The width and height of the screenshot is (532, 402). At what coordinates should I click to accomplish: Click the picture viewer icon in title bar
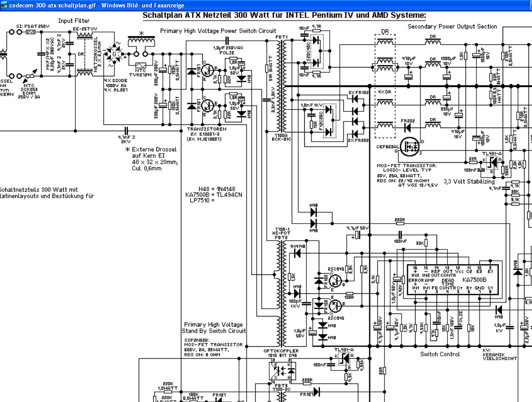tap(4, 5)
